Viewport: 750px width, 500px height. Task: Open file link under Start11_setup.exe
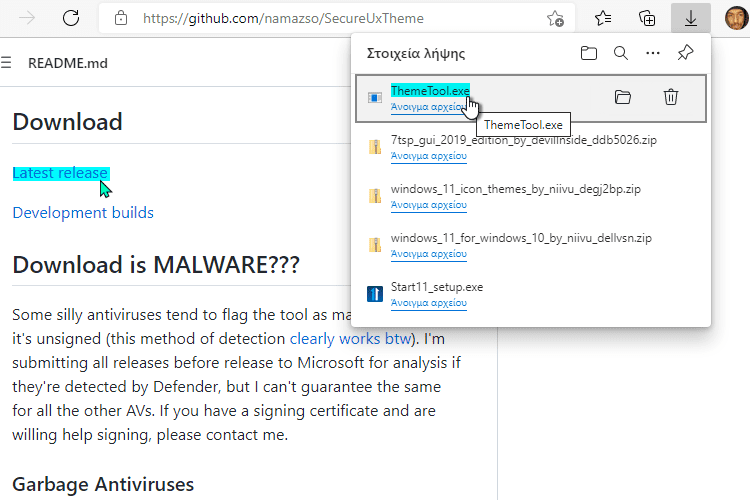point(429,303)
